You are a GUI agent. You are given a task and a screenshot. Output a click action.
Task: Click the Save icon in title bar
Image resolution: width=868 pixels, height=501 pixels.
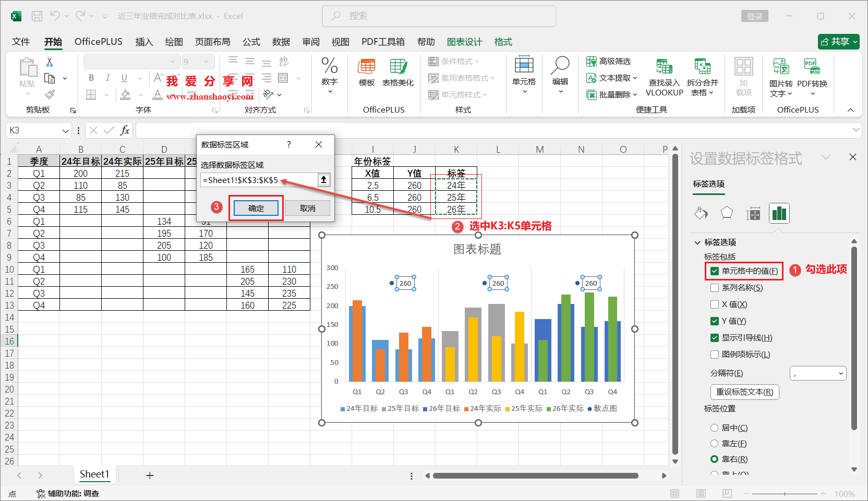click(37, 16)
